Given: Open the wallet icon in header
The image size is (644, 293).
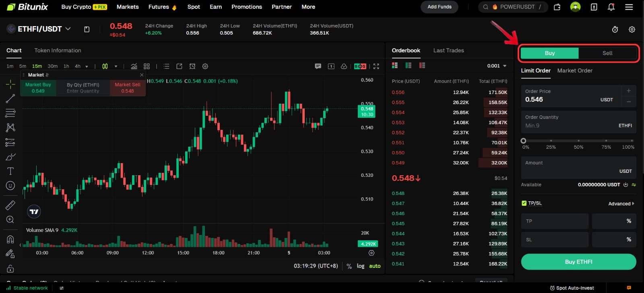Looking at the screenshot, I should coord(557,7).
